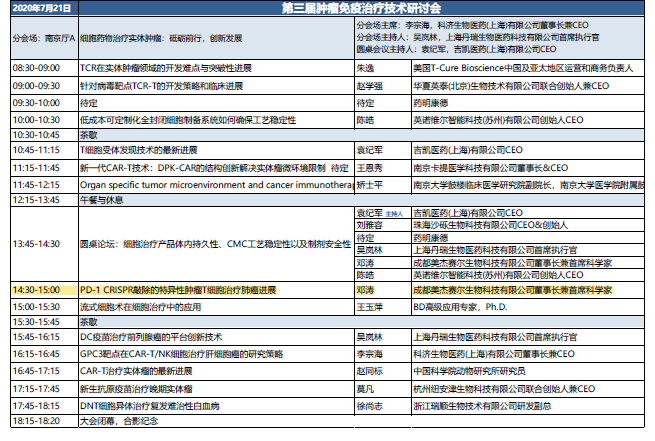Click the title "第三届肿瘤免疫治疗技术研讨会"
Viewport: 655px width, 441px height.
point(361,8)
